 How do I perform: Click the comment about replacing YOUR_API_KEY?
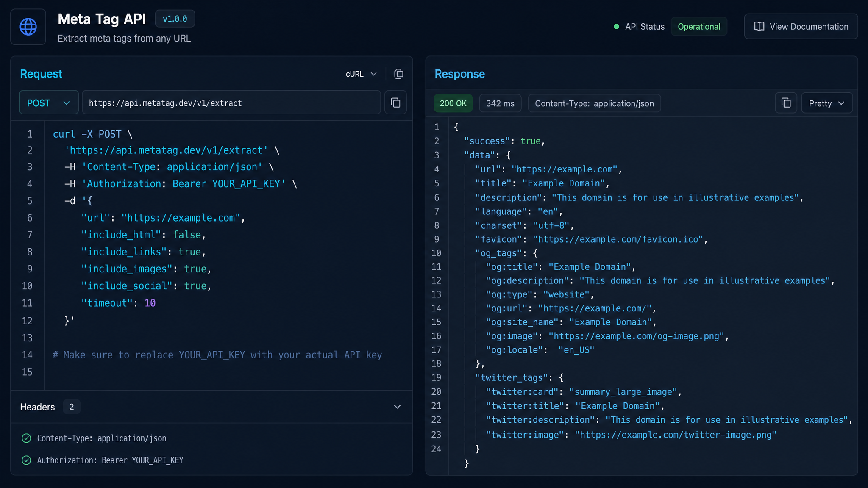[217, 355]
